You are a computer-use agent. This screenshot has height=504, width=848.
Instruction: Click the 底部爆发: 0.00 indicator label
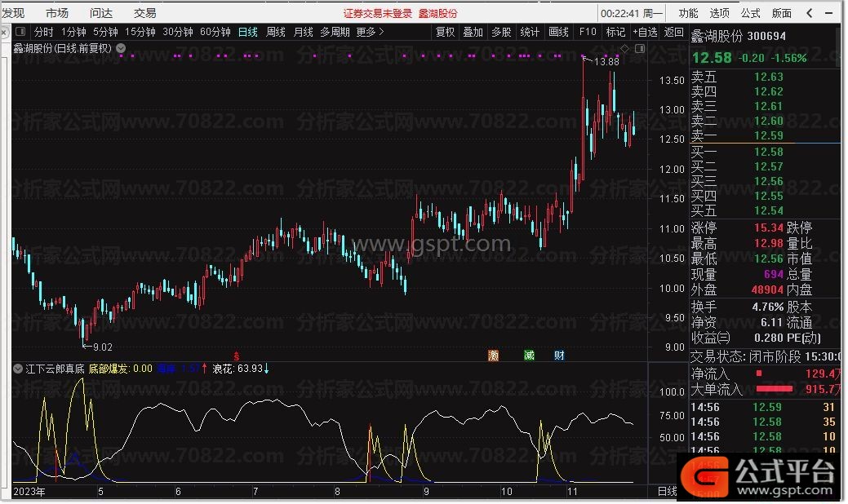121,369
